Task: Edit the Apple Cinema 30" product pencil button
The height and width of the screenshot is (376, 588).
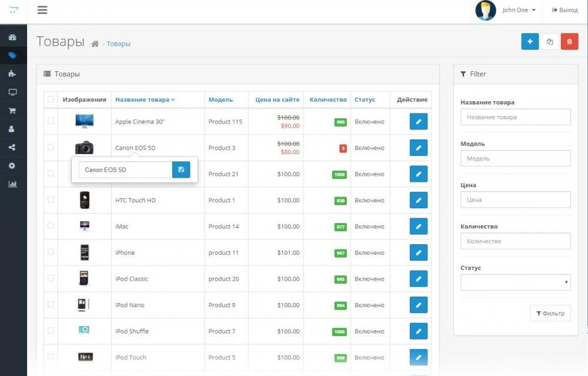Action: [x=418, y=122]
